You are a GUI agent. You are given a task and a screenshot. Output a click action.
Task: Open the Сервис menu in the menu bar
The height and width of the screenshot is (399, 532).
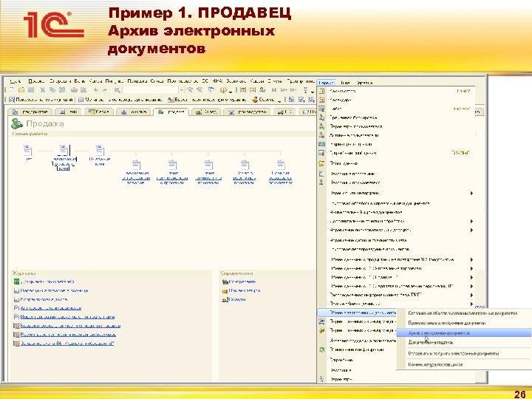pos(326,83)
